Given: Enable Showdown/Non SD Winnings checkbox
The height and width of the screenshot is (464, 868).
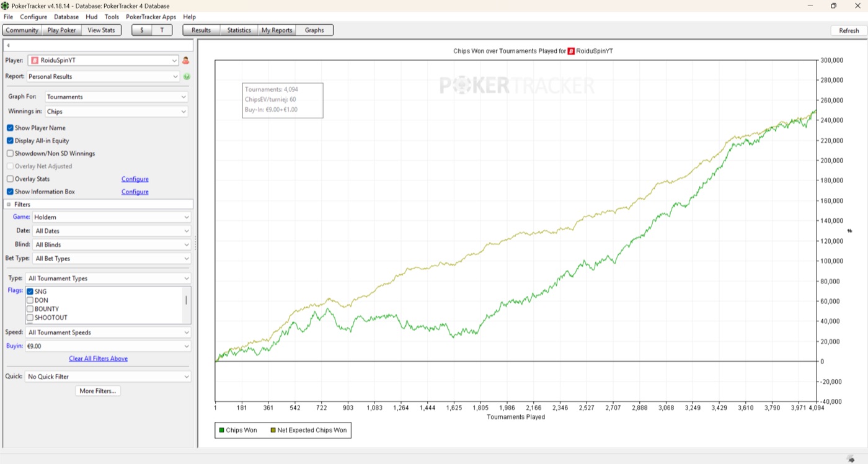Looking at the screenshot, I should pyautogui.click(x=10, y=153).
